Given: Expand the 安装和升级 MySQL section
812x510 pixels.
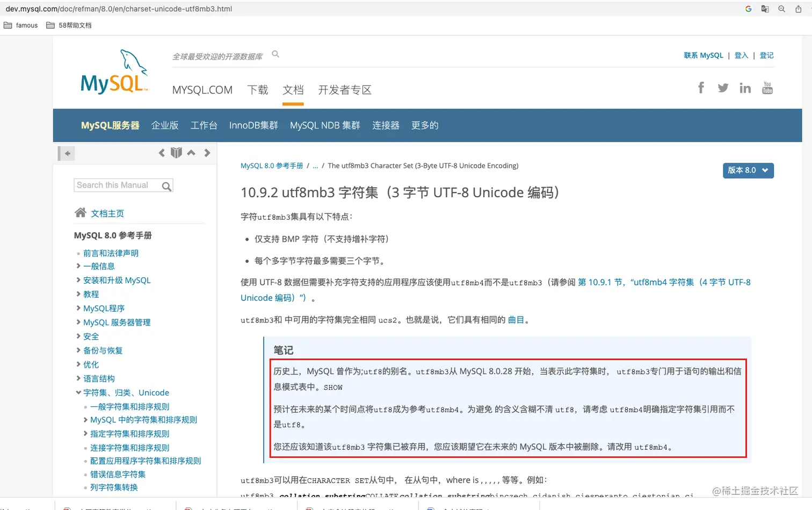Looking at the screenshot, I should point(78,280).
